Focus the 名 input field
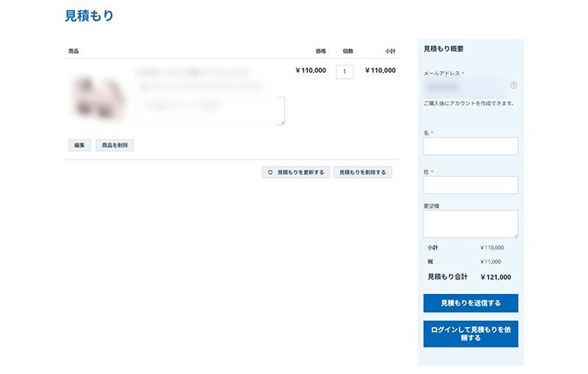The width and height of the screenshot is (588, 374). pyautogui.click(x=470, y=145)
